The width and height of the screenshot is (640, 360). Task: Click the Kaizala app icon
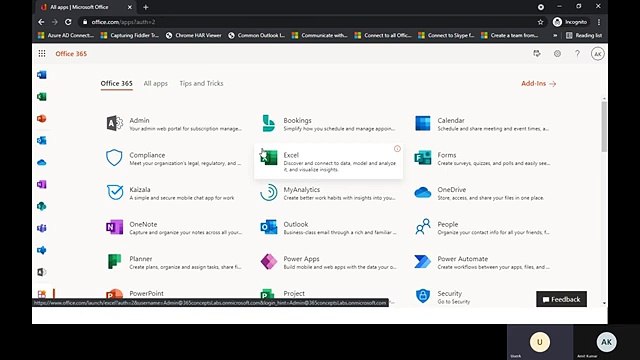pos(115,192)
